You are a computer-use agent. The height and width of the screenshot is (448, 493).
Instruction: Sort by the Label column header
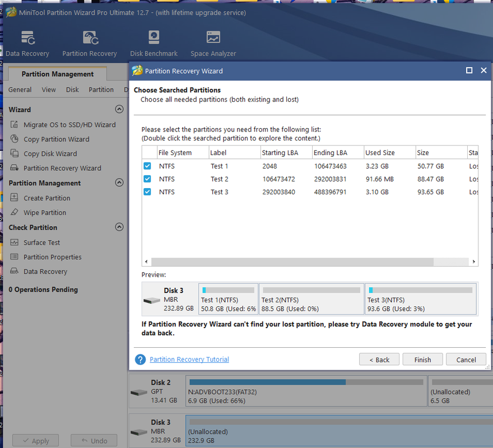pos(235,152)
